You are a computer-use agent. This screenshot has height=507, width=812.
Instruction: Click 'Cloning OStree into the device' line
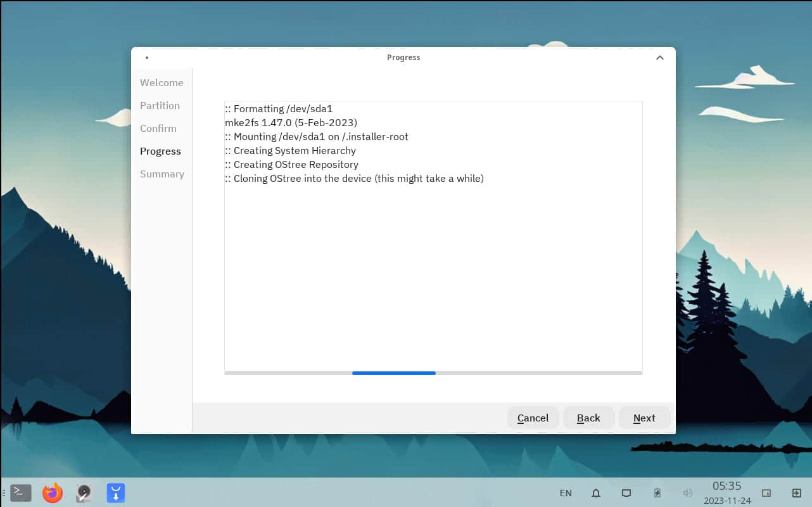click(x=354, y=179)
